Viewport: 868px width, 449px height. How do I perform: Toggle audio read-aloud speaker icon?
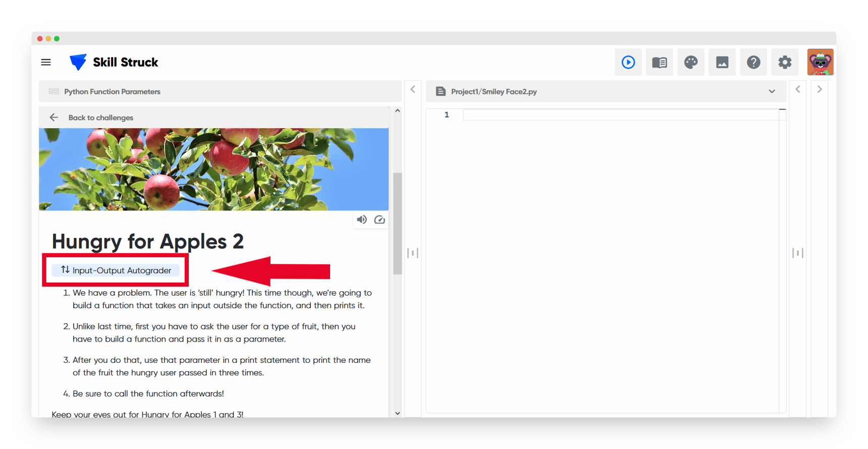(x=362, y=219)
